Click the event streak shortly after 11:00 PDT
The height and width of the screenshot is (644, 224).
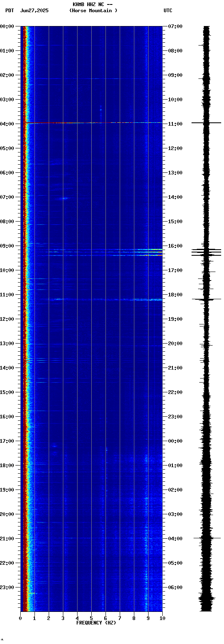click(x=101, y=300)
